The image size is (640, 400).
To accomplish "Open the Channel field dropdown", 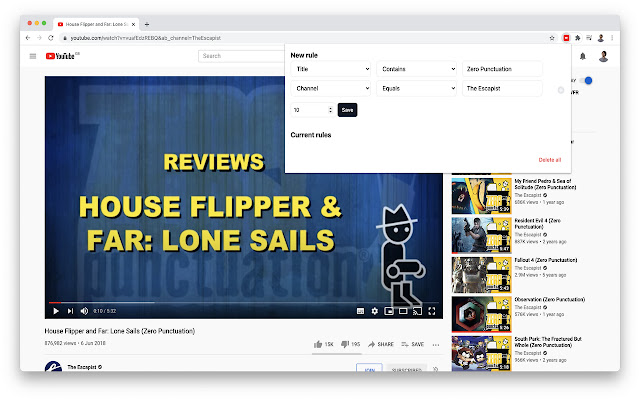I will click(x=331, y=88).
